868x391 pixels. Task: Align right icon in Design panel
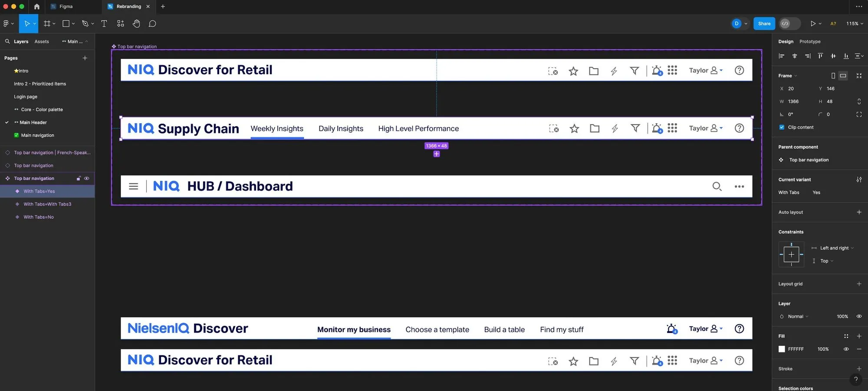[807, 56]
